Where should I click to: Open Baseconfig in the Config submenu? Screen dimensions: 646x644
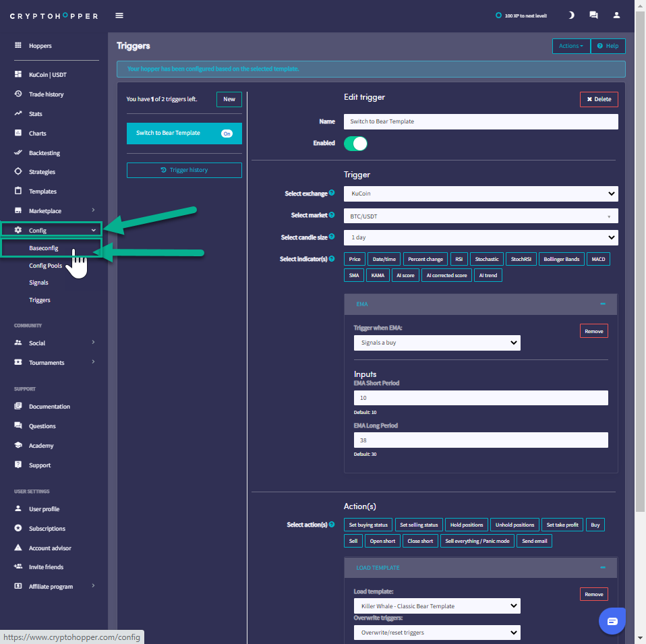44,248
